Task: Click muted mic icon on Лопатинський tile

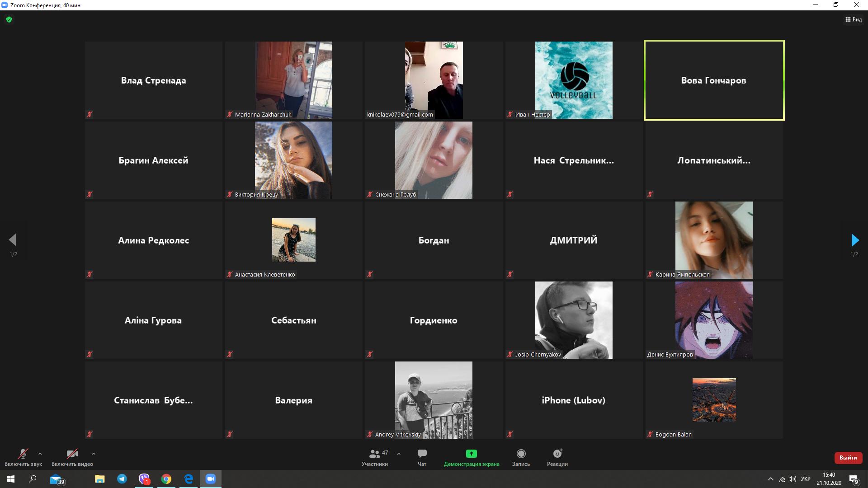Action: point(650,194)
